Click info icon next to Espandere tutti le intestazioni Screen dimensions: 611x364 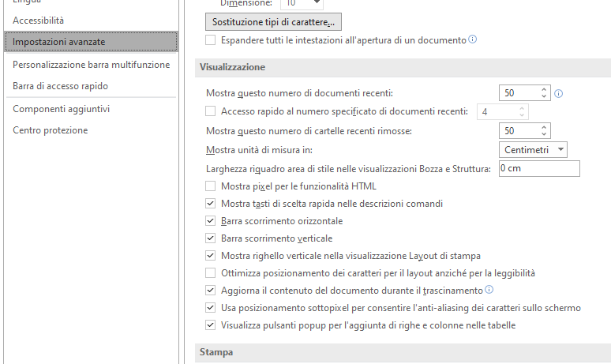(x=472, y=39)
